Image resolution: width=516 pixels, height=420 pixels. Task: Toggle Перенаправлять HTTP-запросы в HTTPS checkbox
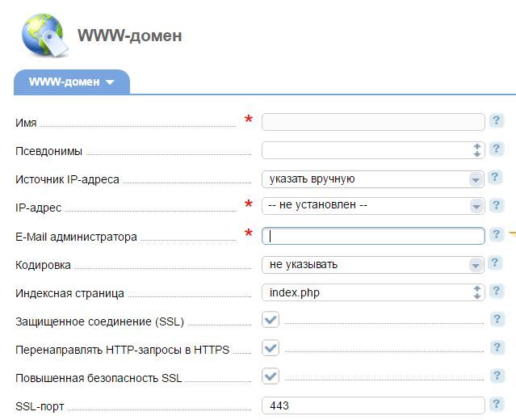tap(271, 348)
